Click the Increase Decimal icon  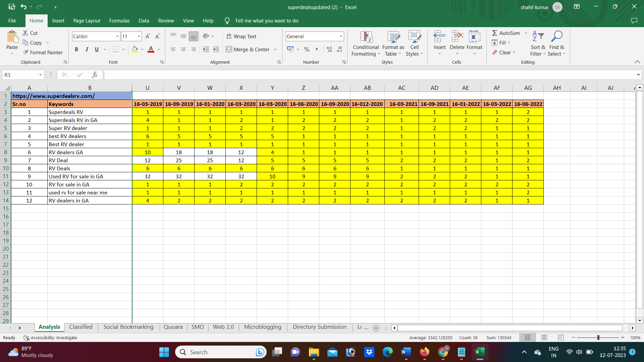(329, 49)
